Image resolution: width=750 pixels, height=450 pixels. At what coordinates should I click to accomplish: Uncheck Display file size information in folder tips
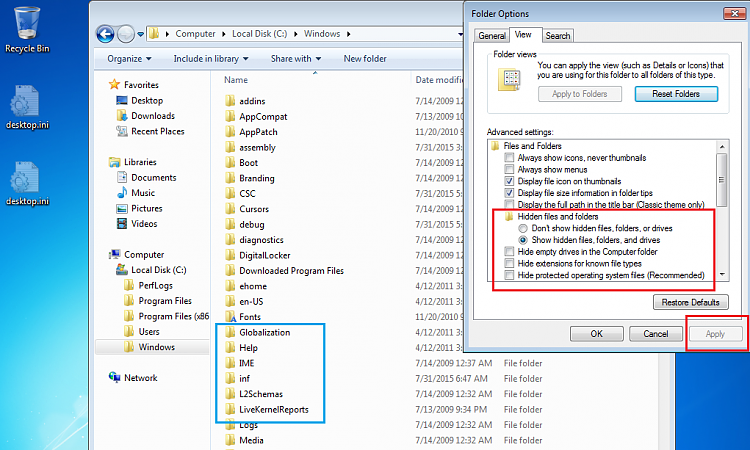pos(509,193)
